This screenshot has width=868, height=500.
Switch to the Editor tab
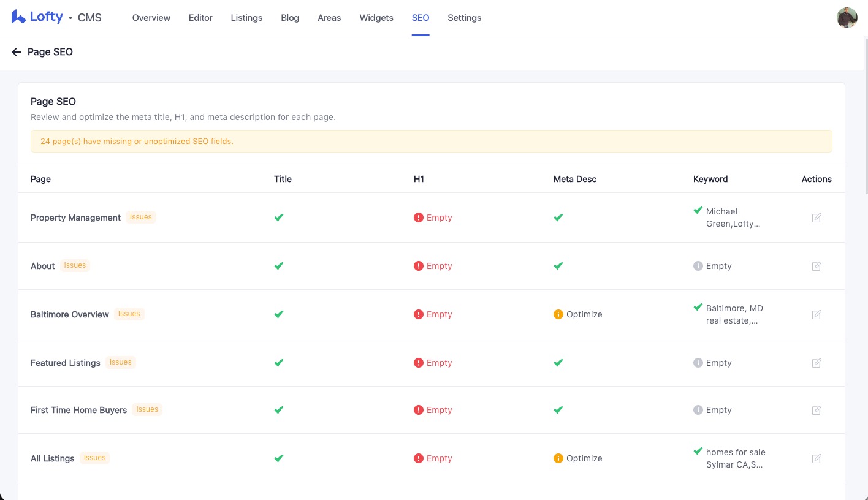pyautogui.click(x=200, y=18)
